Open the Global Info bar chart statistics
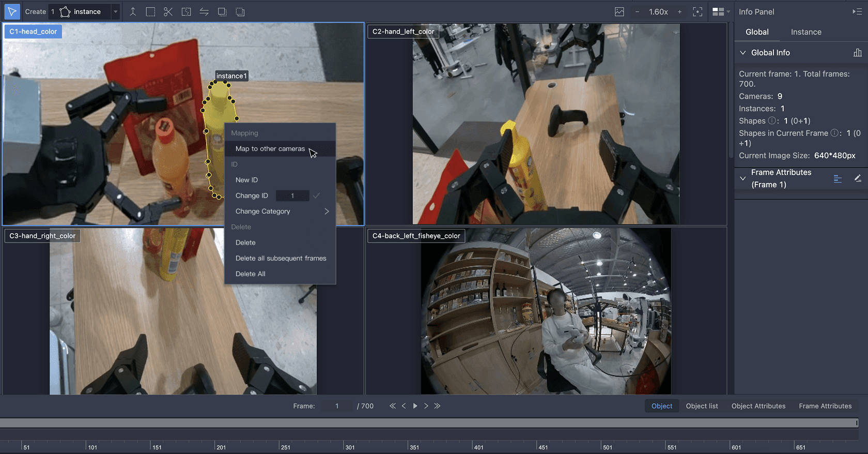 [x=858, y=53]
